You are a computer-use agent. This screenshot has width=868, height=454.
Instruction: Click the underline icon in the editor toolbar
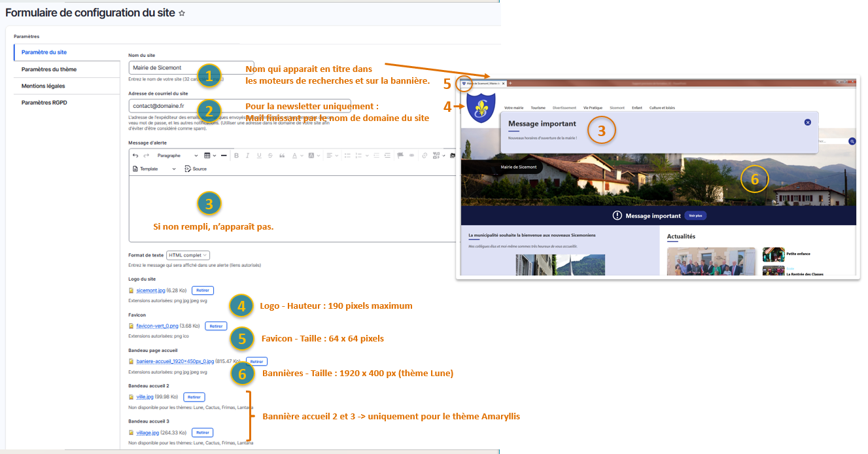tap(259, 156)
